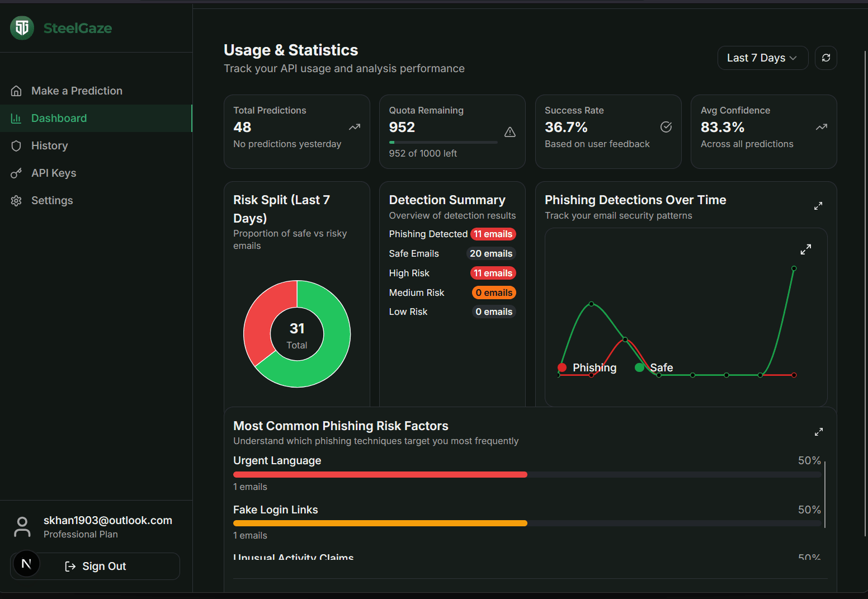Image resolution: width=868 pixels, height=599 pixels.
Task: Click the 83.3% avg confidence value
Action: 723,127
